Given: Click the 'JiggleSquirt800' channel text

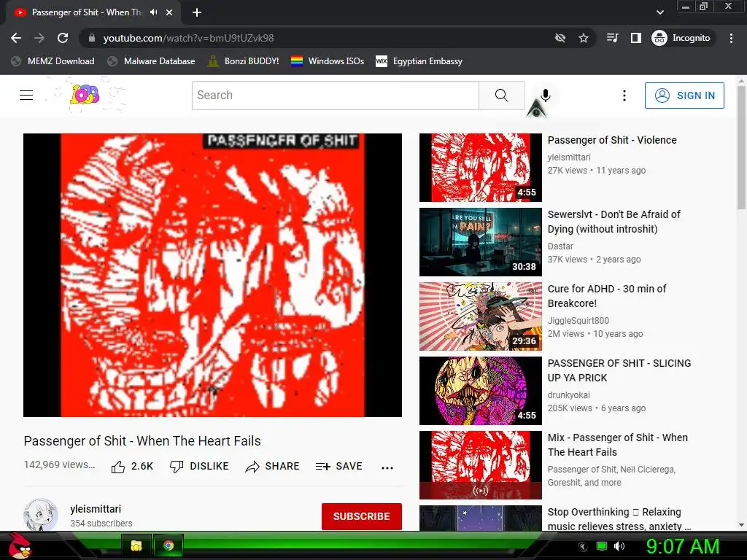Looking at the screenshot, I should tap(578, 321).
